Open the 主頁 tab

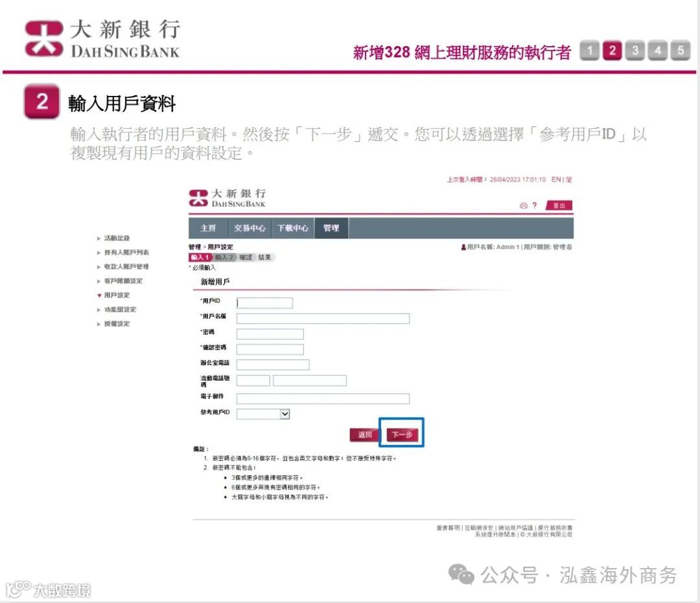point(208,228)
